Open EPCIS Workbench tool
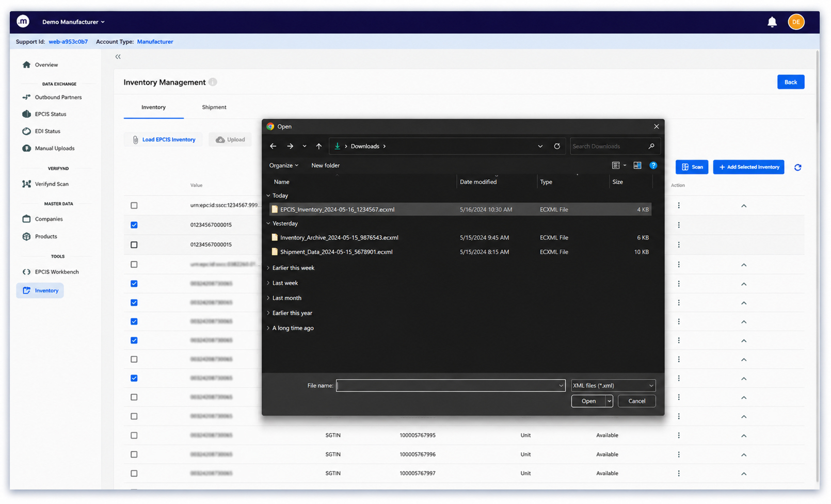Screen dimensions: 831x504 point(51,272)
